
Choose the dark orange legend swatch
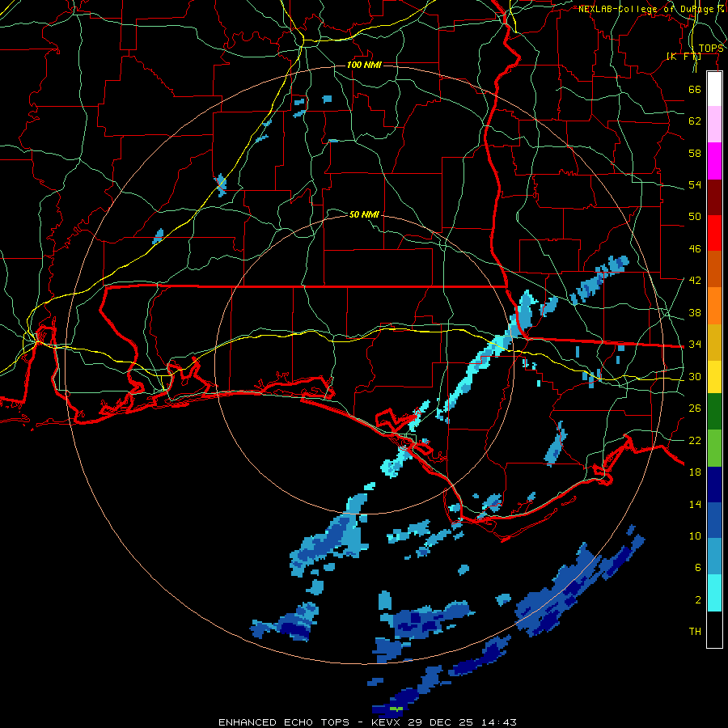pos(714,269)
